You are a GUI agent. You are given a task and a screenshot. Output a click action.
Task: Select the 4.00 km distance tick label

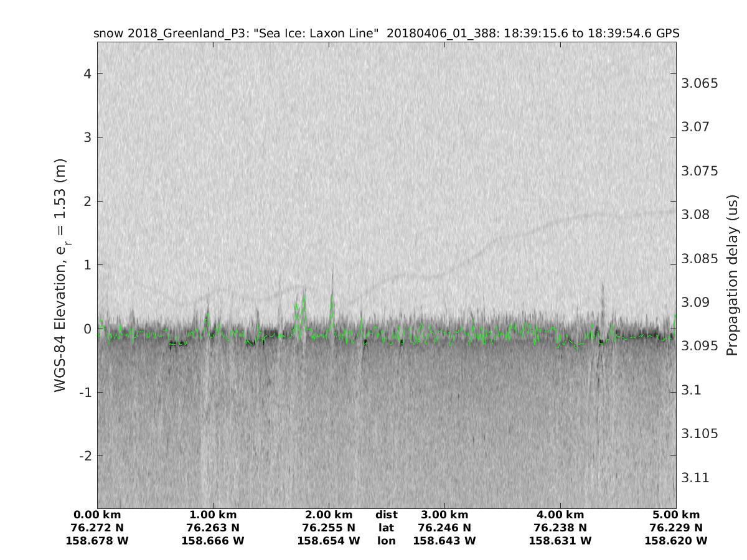coord(560,515)
